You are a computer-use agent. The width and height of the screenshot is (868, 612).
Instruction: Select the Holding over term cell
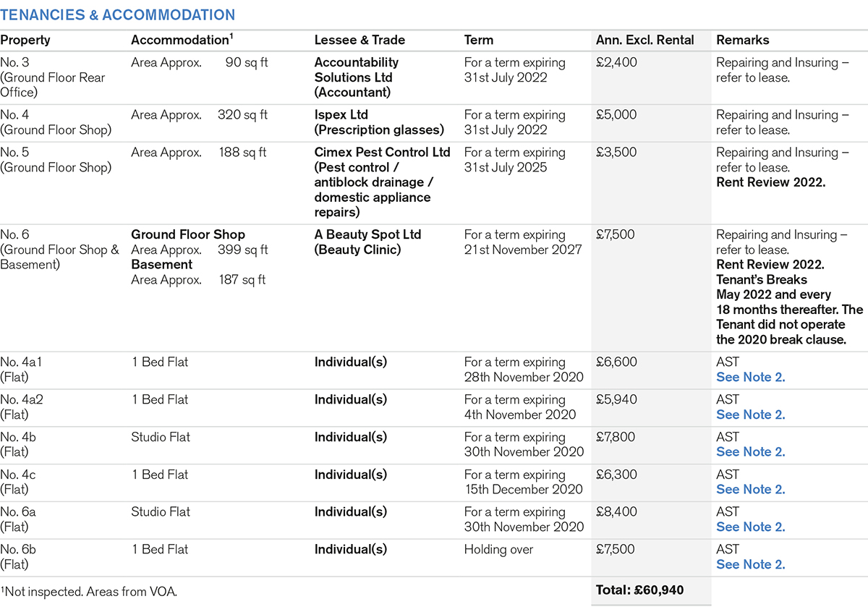(x=498, y=550)
